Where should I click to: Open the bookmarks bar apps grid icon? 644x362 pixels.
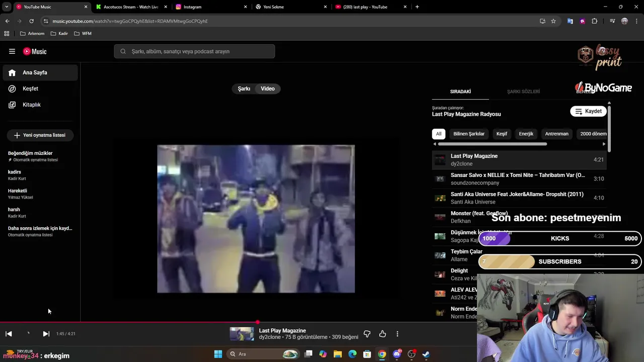(x=7, y=34)
